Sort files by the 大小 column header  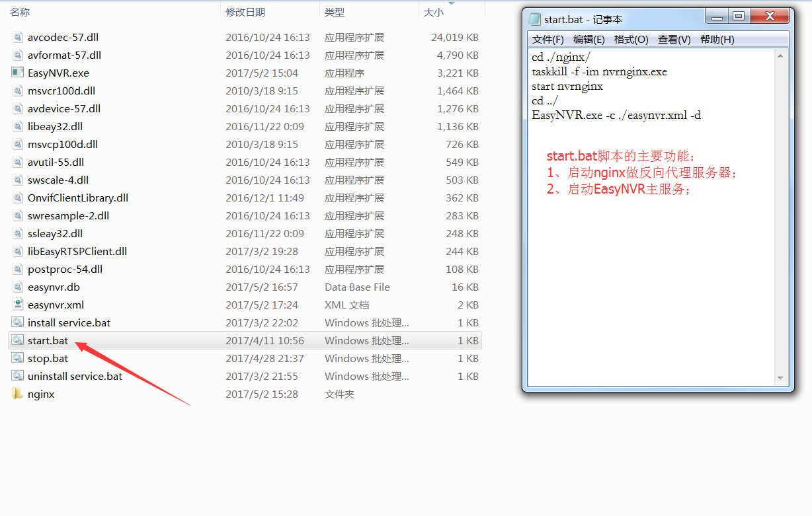(x=434, y=12)
